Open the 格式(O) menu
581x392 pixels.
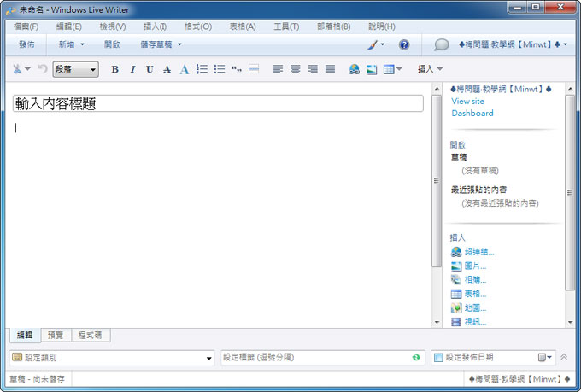198,26
